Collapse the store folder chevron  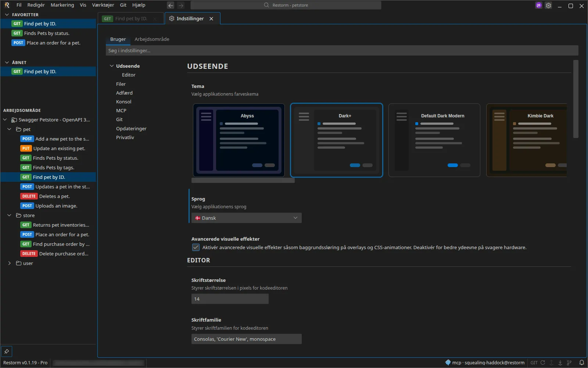[x=10, y=215]
